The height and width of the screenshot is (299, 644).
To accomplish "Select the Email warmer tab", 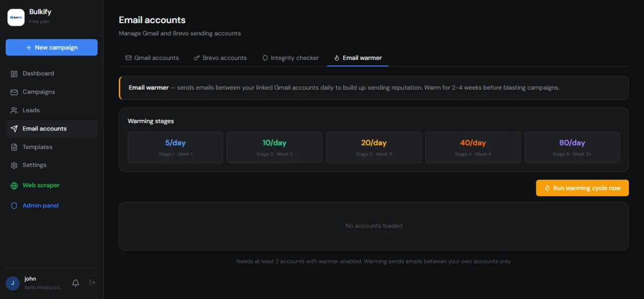I will point(358,58).
